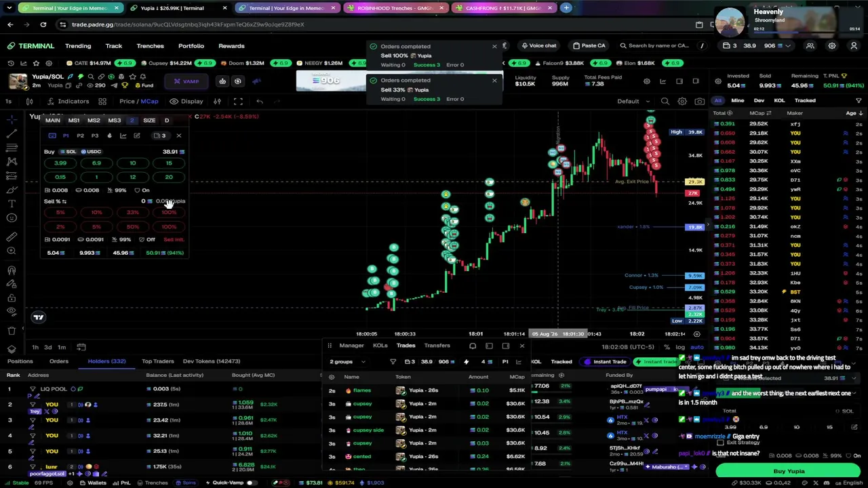Toggle buy MEV protection On
868x488 pixels.
pyautogui.click(x=142, y=190)
